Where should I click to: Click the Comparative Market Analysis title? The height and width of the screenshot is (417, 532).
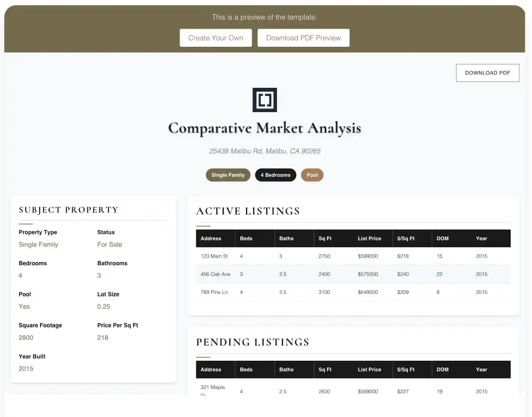[265, 128]
